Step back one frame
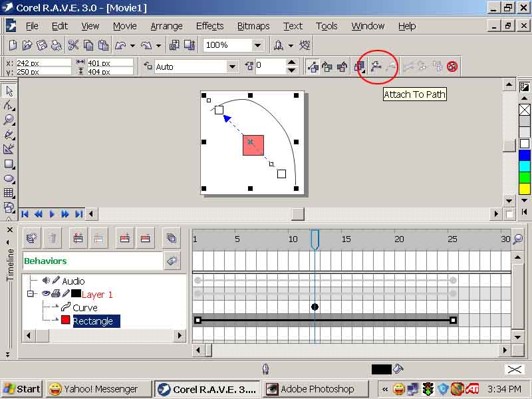Screen dimensions: 532x399 [39, 214]
